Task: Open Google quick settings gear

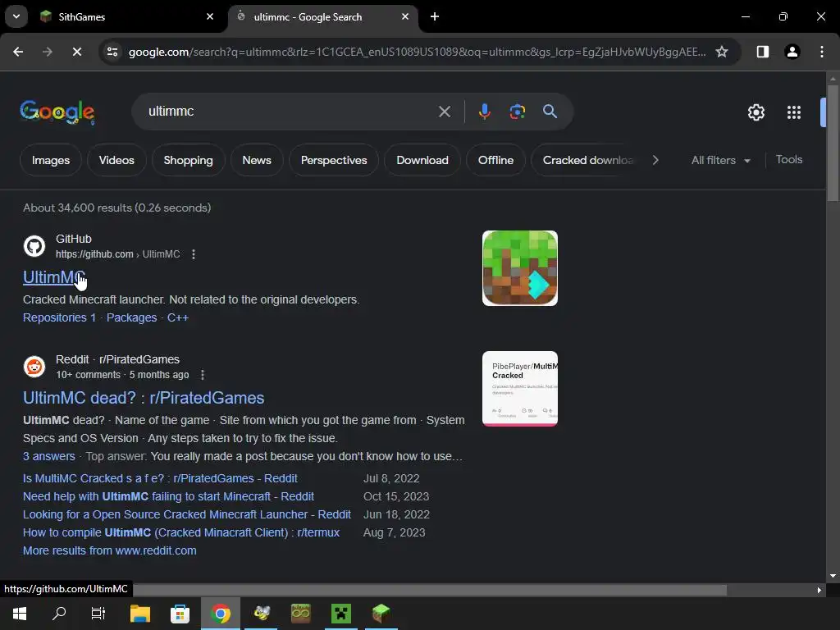Action: point(756,112)
